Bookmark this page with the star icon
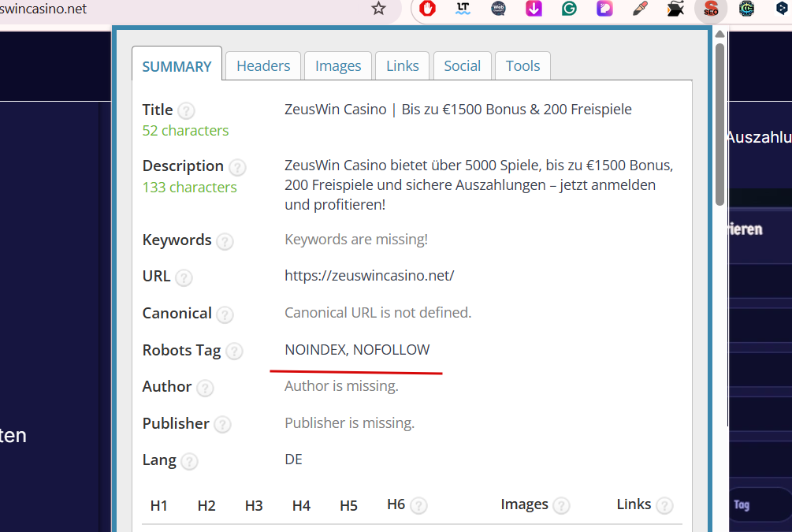 pos(378,8)
